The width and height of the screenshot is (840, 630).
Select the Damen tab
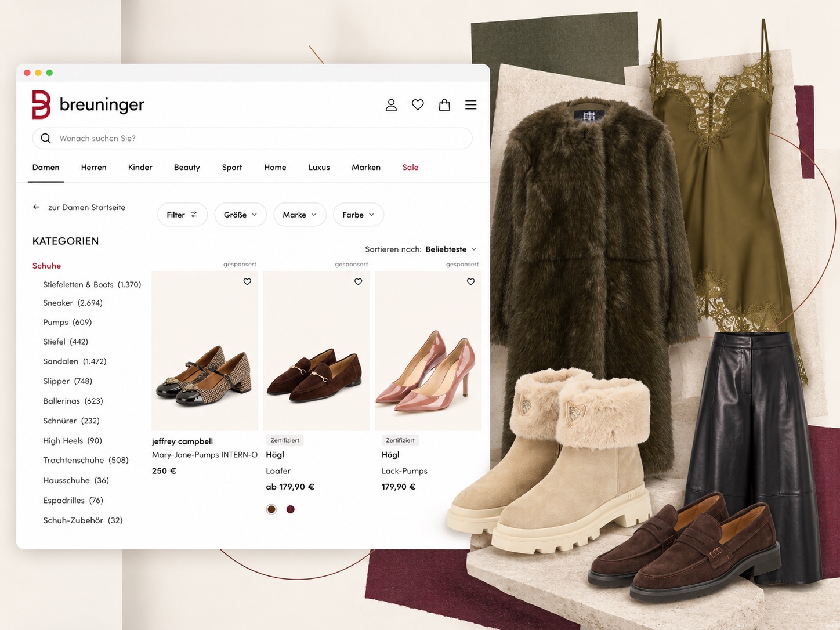[x=46, y=167]
